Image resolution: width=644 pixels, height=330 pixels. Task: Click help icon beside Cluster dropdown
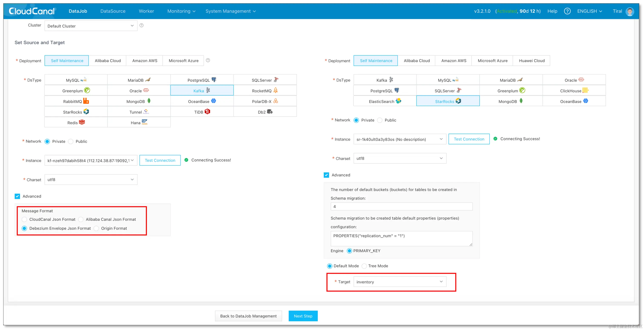coord(141,25)
